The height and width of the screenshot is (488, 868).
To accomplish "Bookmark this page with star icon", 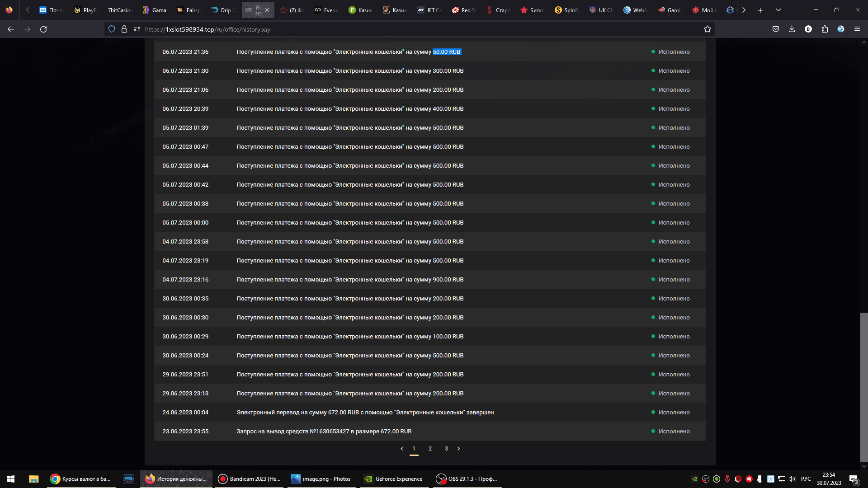I will (x=708, y=29).
